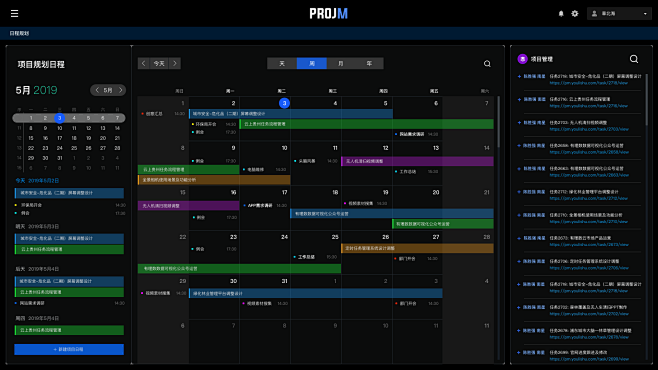Image resolution: width=658 pixels, height=370 pixels.
Task: Go to next month in mini calendar
Action: [x=120, y=90]
